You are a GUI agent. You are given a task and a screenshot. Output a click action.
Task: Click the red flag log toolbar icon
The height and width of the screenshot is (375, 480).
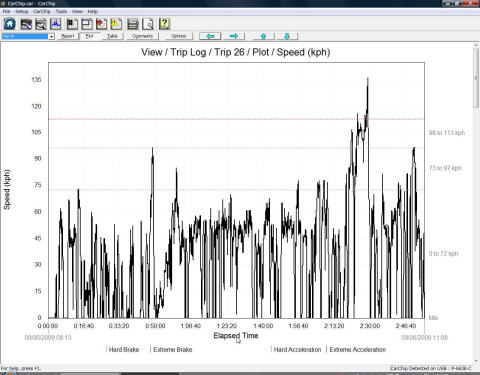point(101,24)
